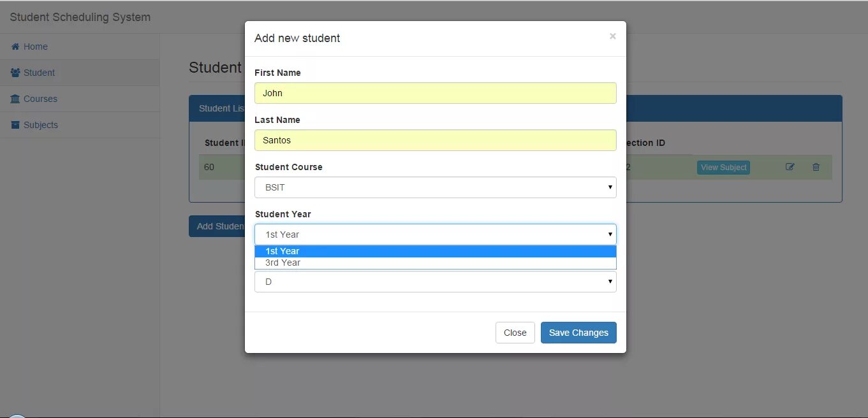Click the edit pencil icon for student 60
The width and height of the screenshot is (868, 418).
click(x=790, y=167)
